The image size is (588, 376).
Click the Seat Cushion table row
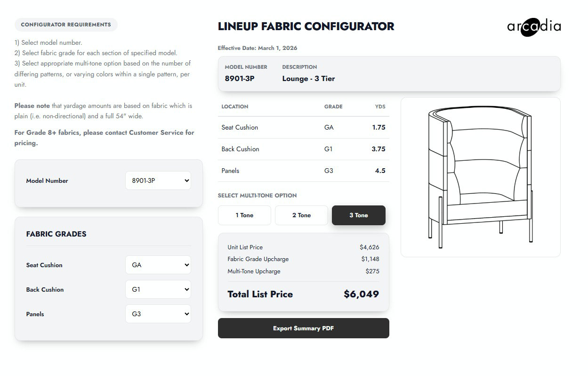click(x=303, y=127)
